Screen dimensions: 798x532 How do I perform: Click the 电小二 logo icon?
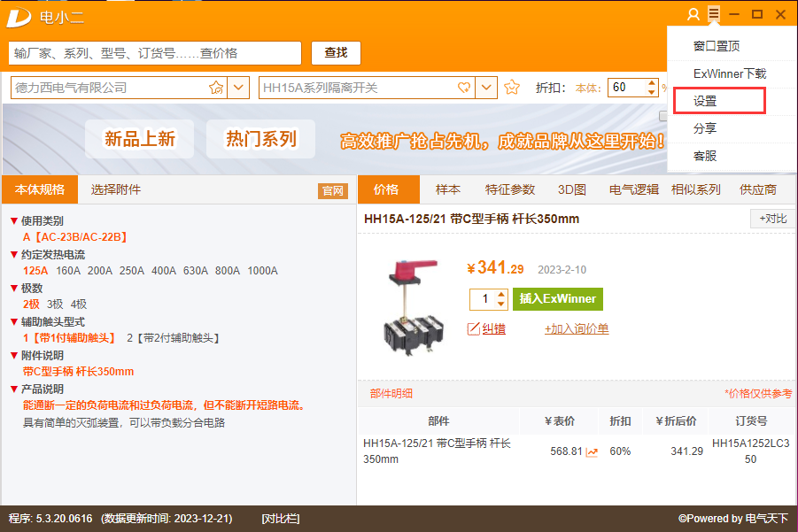click(x=19, y=17)
